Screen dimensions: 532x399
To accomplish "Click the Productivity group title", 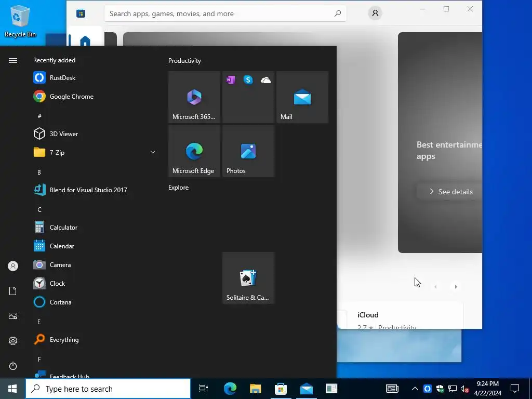I will click(x=184, y=61).
